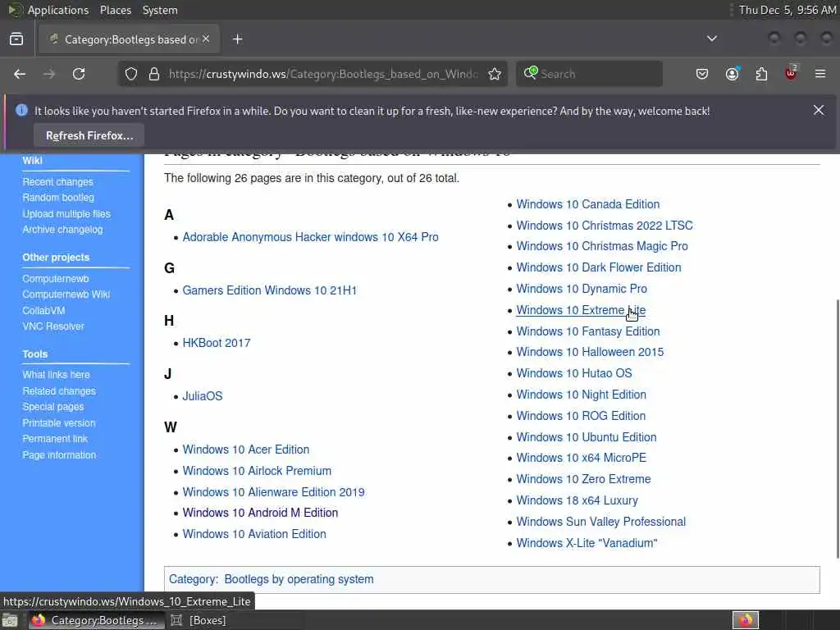This screenshot has width=840, height=630.
Task: Click the show desktop taskbar icon
Action: click(x=10, y=620)
